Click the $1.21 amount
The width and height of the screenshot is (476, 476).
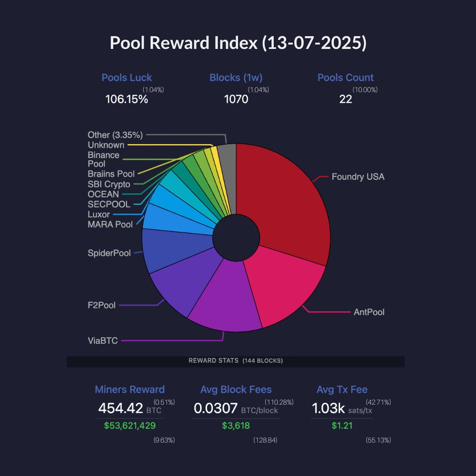tap(342, 426)
